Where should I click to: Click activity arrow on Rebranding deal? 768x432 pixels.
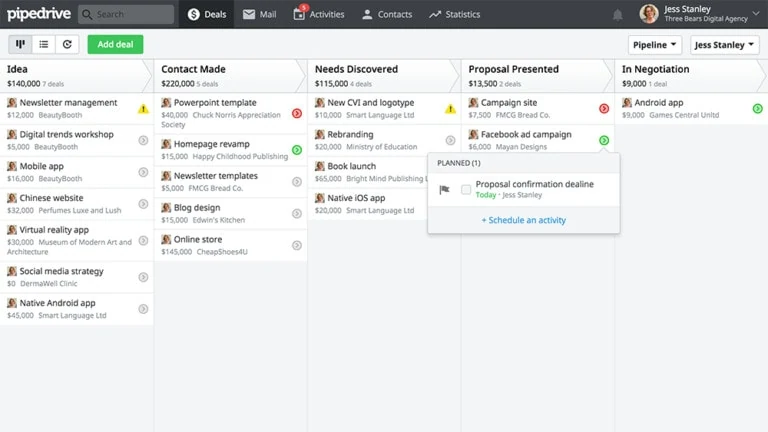pos(450,141)
